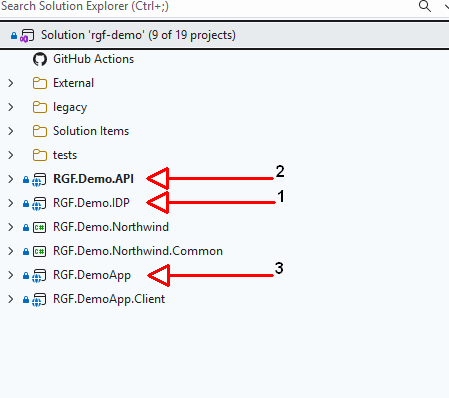449x398 pixels.
Task: Expand the RGF.Demo.Northwind.Common project
Action: [x=11, y=251]
